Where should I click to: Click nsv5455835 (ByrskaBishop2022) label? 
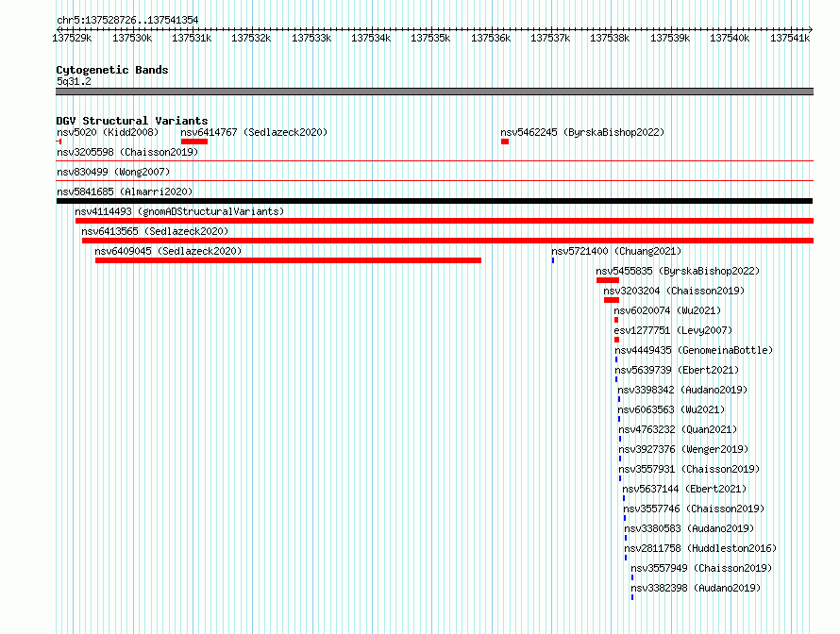click(678, 271)
